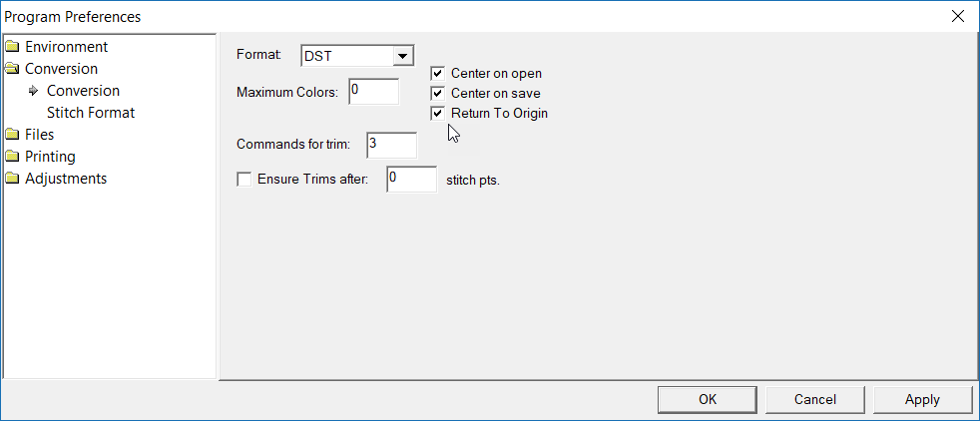Open the Format dropdown arrow
This screenshot has width=980, height=421.
pos(403,56)
